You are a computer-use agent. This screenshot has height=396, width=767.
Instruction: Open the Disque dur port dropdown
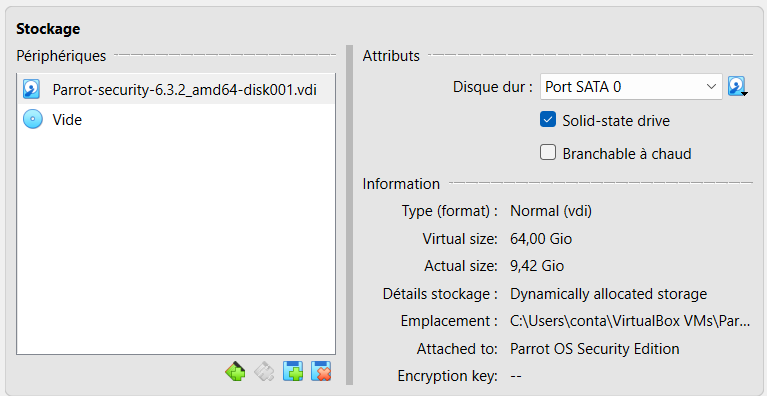(x=631, y=87)
